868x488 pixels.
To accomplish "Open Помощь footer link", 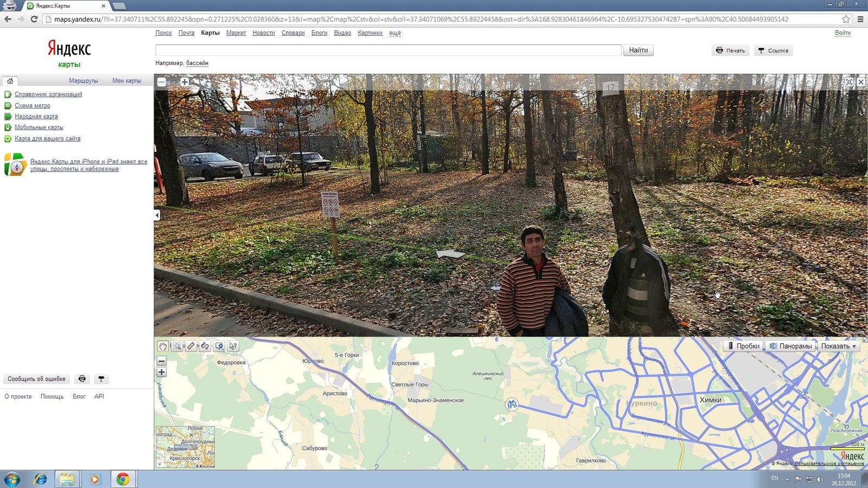I will click(52, 396).
